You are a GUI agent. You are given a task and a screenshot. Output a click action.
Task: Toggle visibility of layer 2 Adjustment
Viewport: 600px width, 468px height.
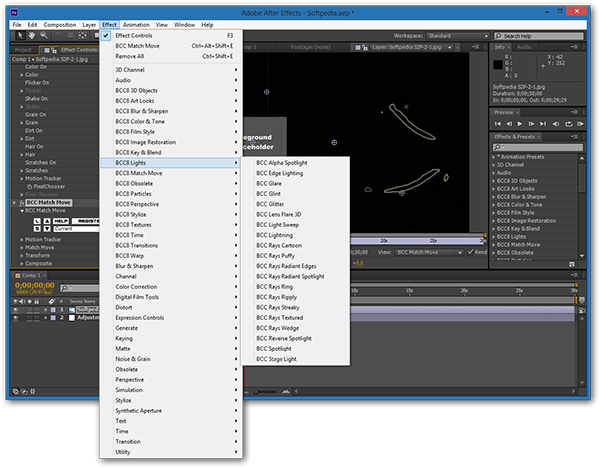pyautogui.click(x=16, y=318)
